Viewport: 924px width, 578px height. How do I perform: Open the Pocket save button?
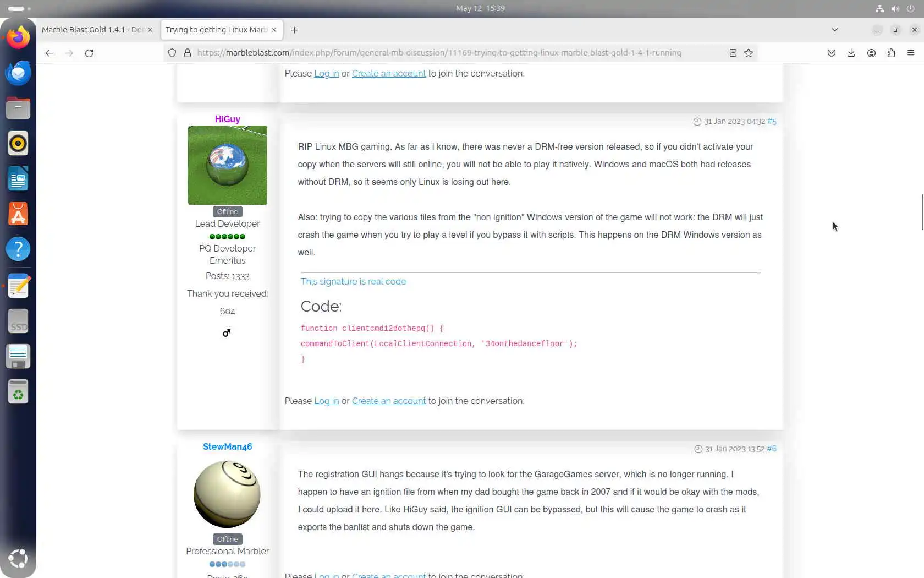click(x=832, y=53)
